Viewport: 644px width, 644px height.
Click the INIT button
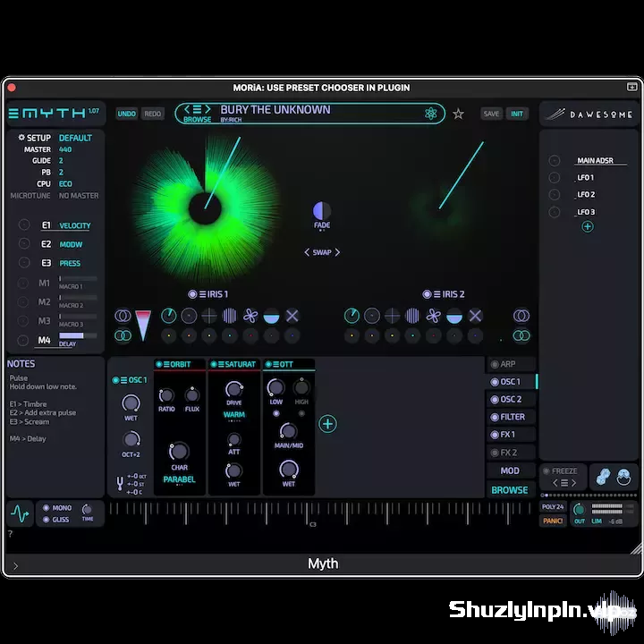(x=517, y=114)
